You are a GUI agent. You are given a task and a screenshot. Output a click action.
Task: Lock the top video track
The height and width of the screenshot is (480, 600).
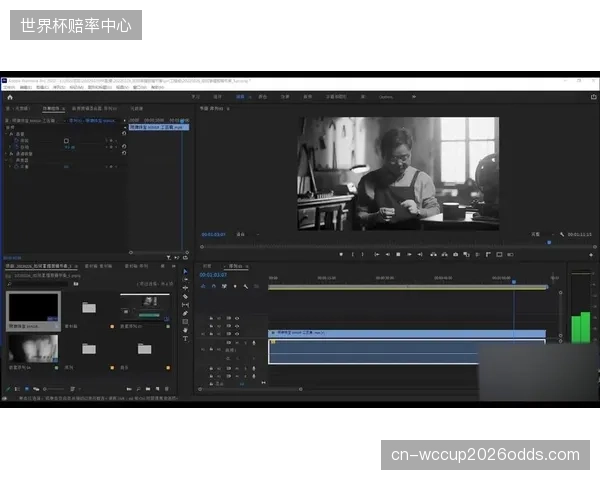click(211, 318)
